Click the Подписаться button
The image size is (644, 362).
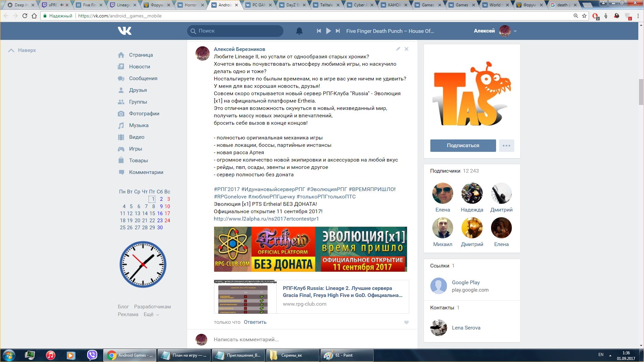point(463,145)
